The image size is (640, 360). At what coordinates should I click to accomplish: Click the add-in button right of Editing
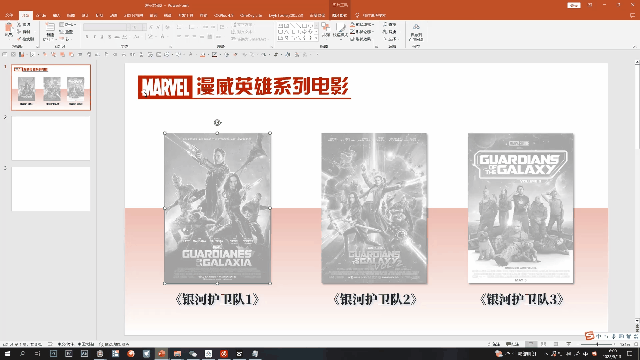click(416, 32)
